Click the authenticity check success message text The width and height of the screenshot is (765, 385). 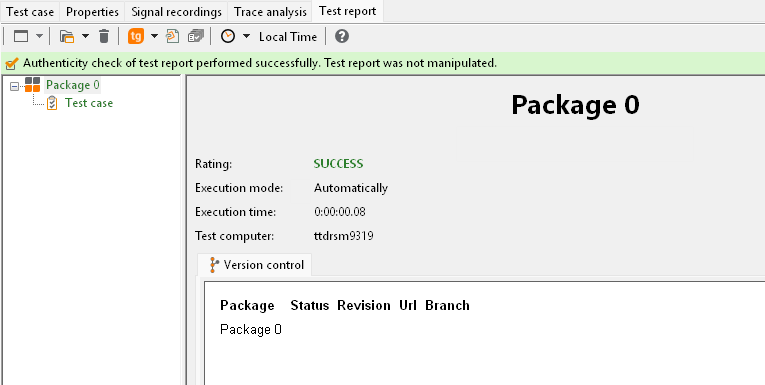click(260, 63)
